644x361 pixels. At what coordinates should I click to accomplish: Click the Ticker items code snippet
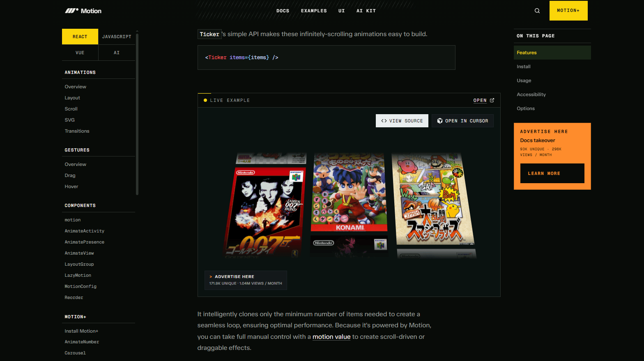click(327, 57)
